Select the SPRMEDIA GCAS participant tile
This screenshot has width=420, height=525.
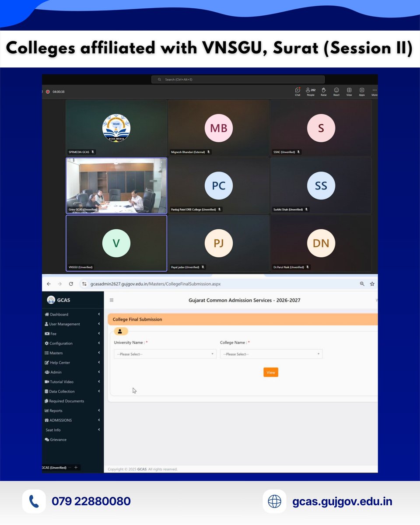[x=116, y=128]
